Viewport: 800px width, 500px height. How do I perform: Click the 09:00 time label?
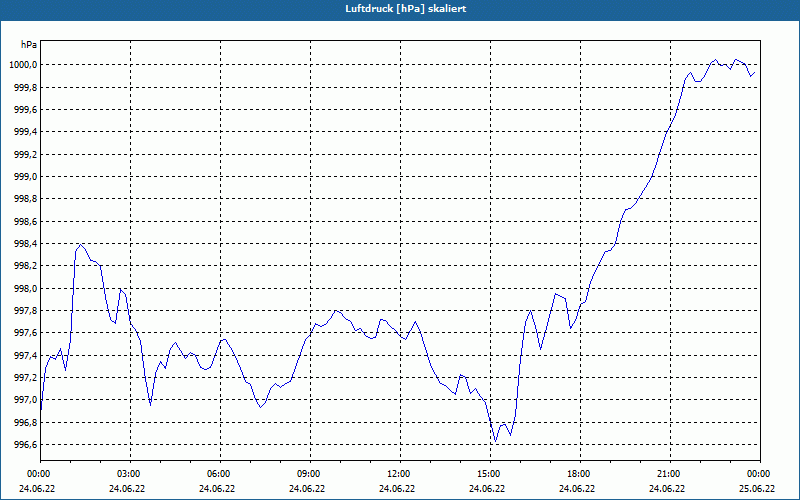coord(308,474)
